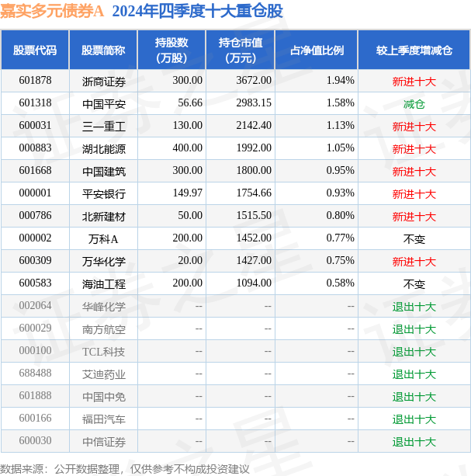This screenshot has width=471, height=476.
Task: Select the 持仓市值(万元) column header
Action: coord(241,50)
